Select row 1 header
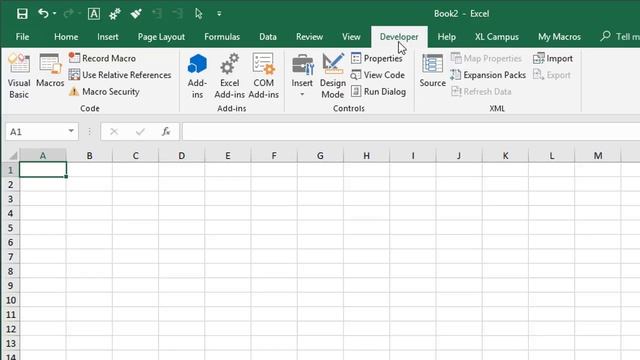This screenshot has width=640, height=360. click(x=10, y=170)
